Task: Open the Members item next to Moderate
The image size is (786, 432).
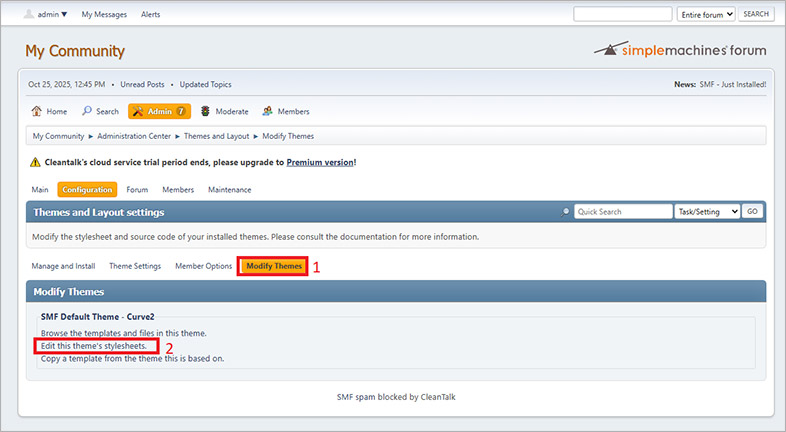Action: click(x=286, y=111)
